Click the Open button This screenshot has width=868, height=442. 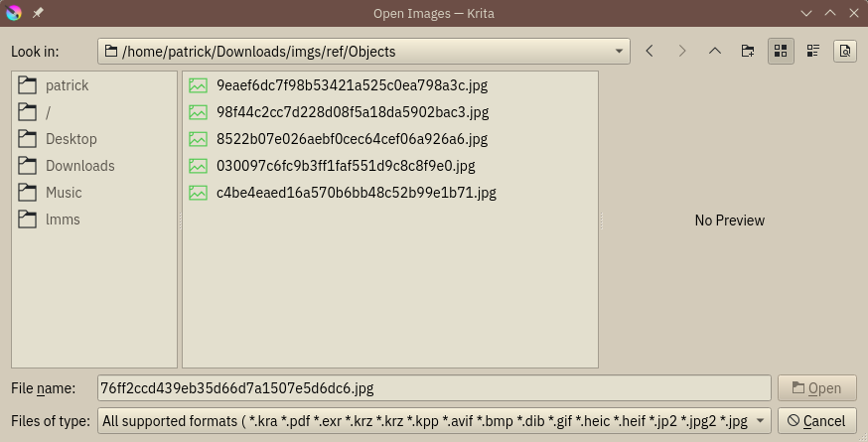(x=817, y=388)
